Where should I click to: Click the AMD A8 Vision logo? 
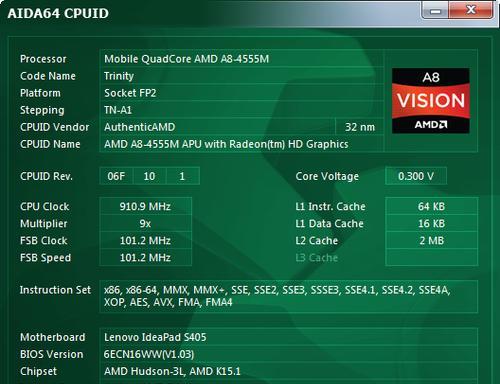[431, 101]
